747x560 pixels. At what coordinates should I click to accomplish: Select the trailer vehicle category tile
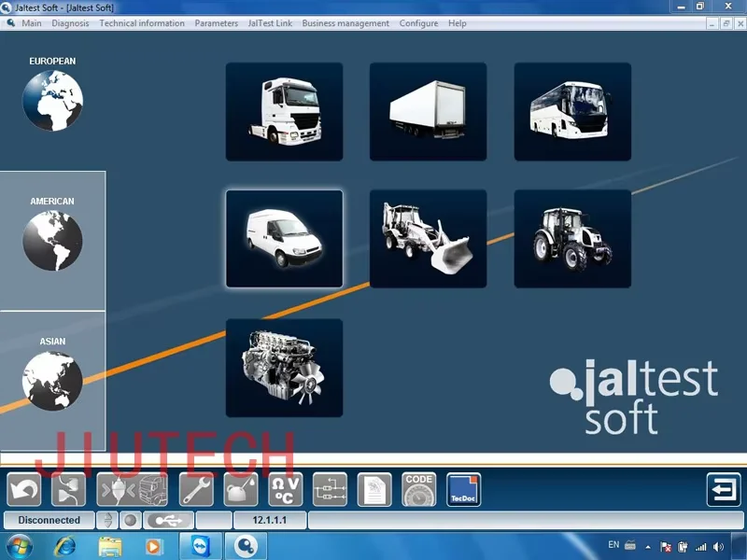pyautogui.click(x=428, y=111)
